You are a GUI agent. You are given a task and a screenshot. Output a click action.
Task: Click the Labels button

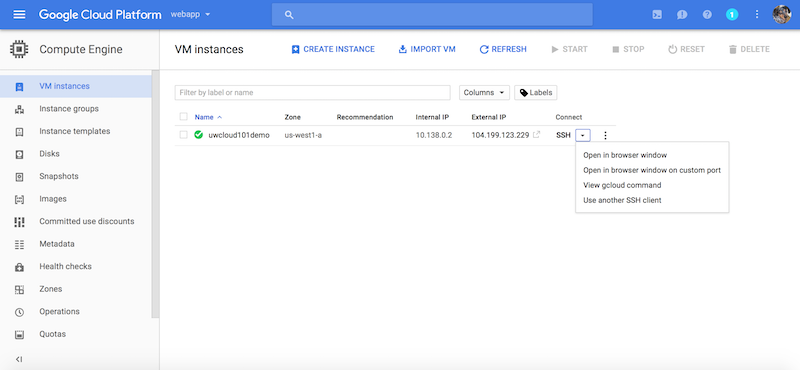tap(536, 92)
